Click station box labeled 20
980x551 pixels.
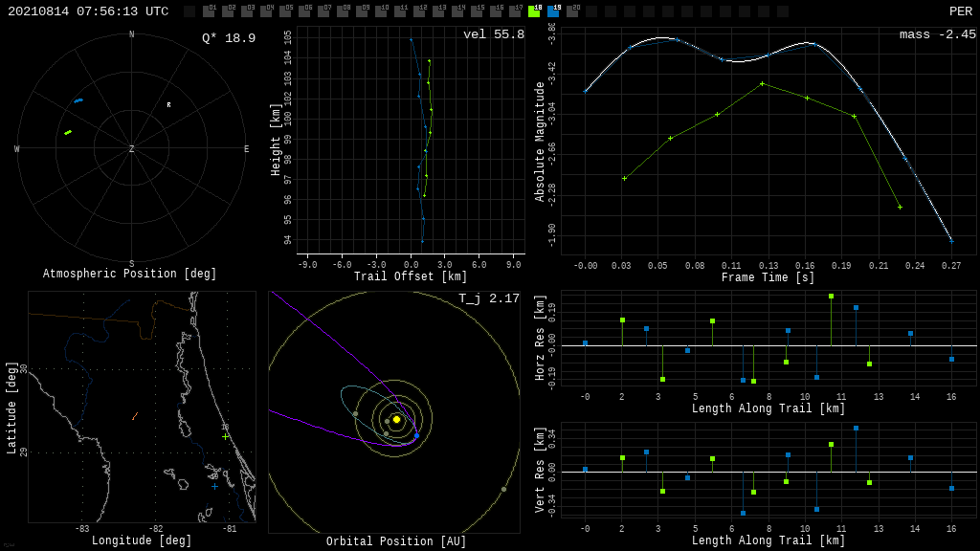(x=572, y=11)
